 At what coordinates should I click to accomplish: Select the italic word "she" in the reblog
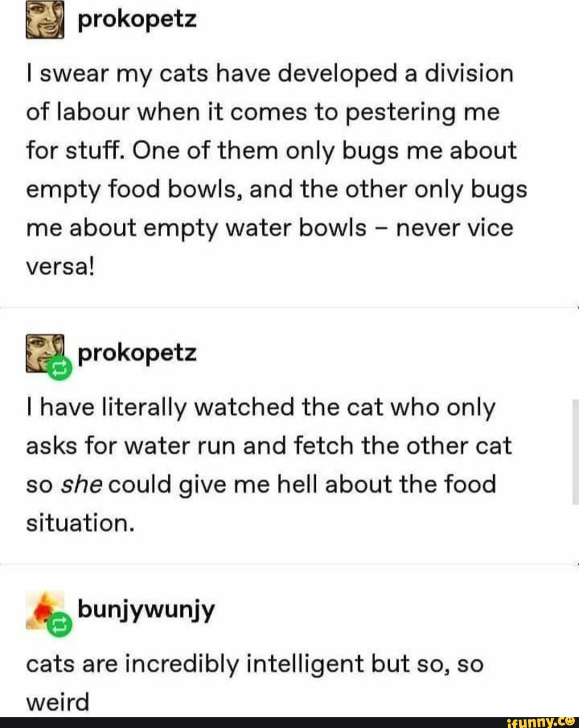pyautogui.click(x=90, y=484)
